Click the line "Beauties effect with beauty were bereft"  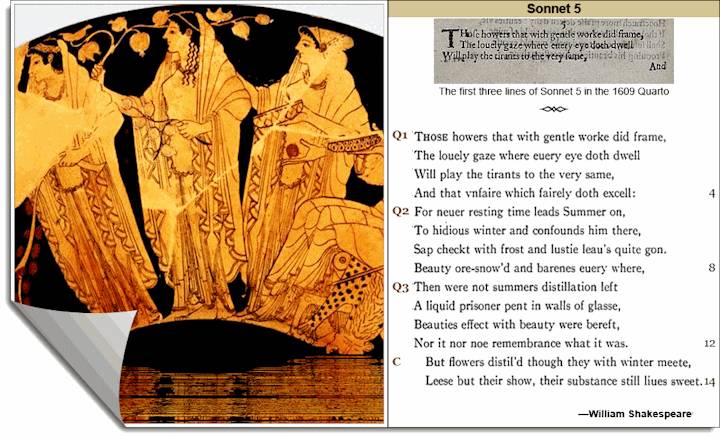click(x=517, y=325)
